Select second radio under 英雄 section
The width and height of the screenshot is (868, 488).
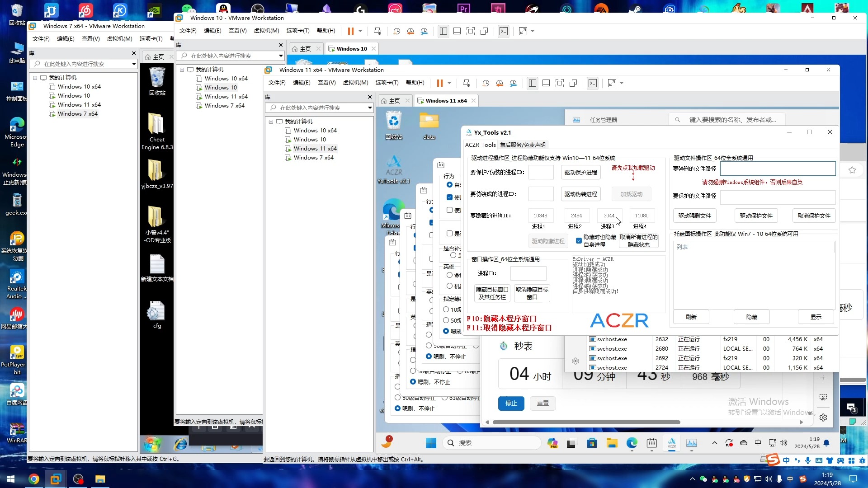(x=449, y=286)
